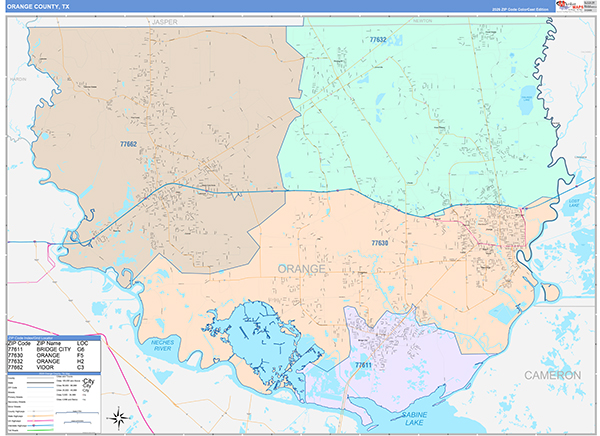Click the 'ZIP Name' column header
600x436 pixels.
tap(49, 343)
